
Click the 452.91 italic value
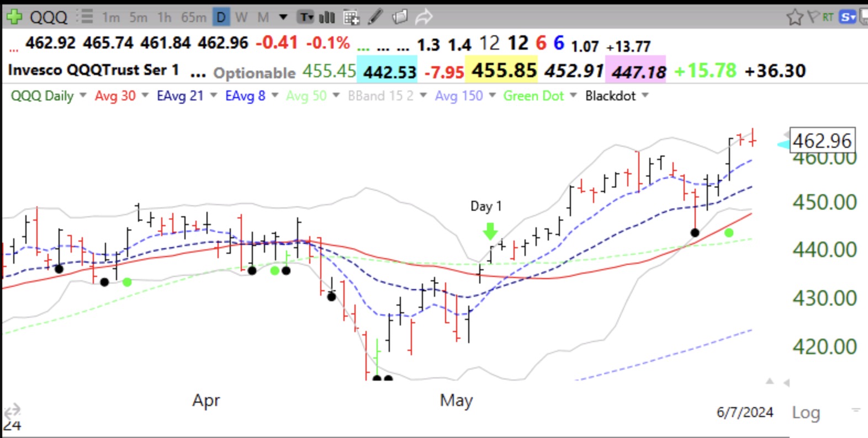pos(574,71)
